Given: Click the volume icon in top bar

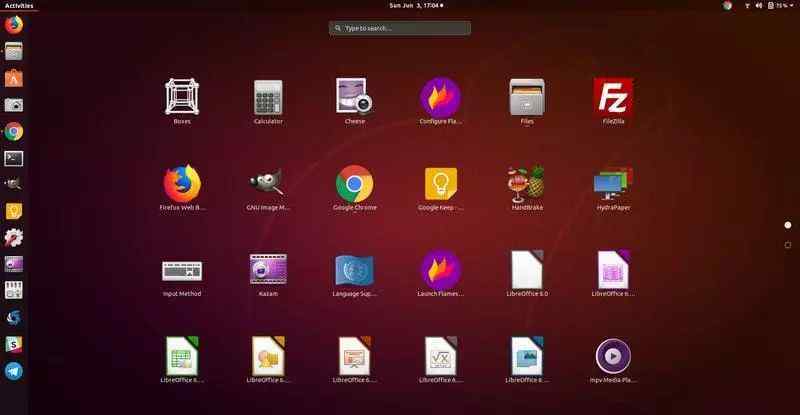Looking at the screenshot, I should tap(759, 6).
